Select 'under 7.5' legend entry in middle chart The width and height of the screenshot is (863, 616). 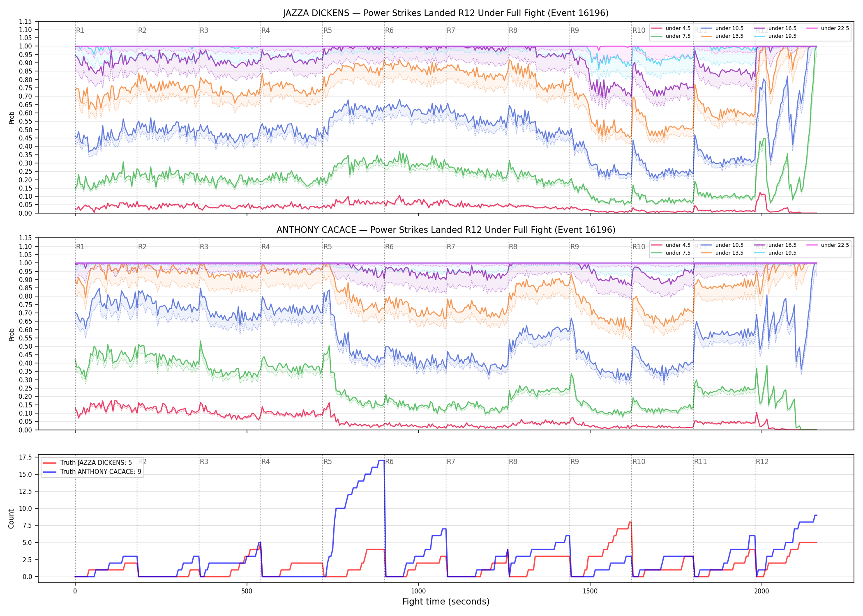tap(671, 253)
